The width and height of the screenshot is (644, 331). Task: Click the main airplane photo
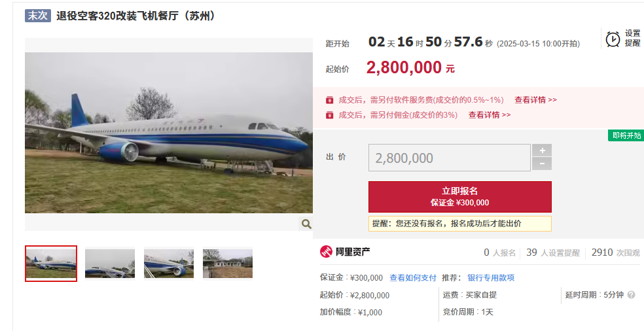click(x=169, y=133)
